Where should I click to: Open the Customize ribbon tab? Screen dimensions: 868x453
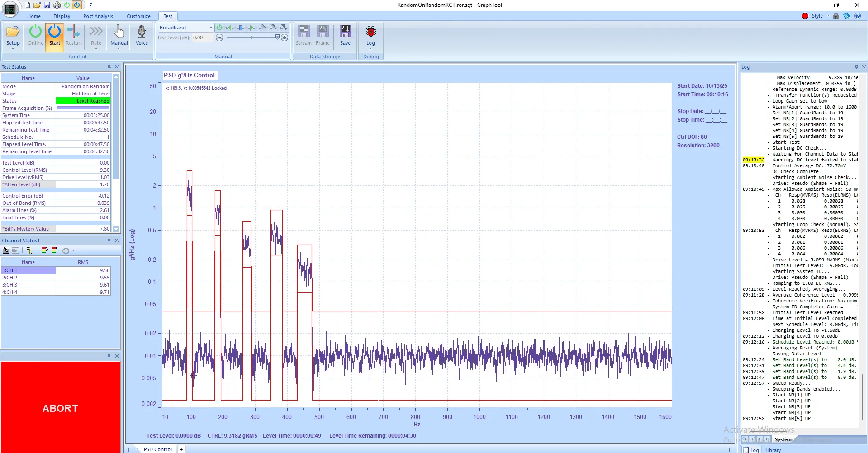[138, 16]
